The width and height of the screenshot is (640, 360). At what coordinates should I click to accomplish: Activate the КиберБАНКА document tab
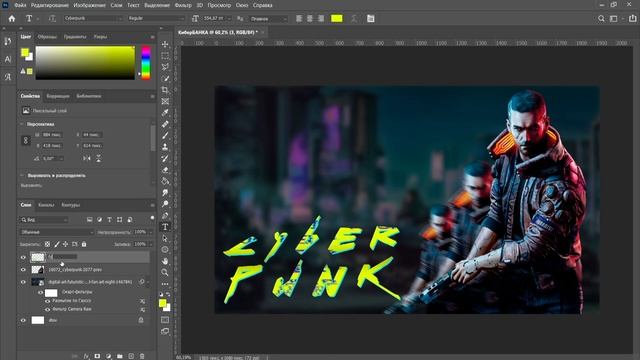(x=218, y=32)
